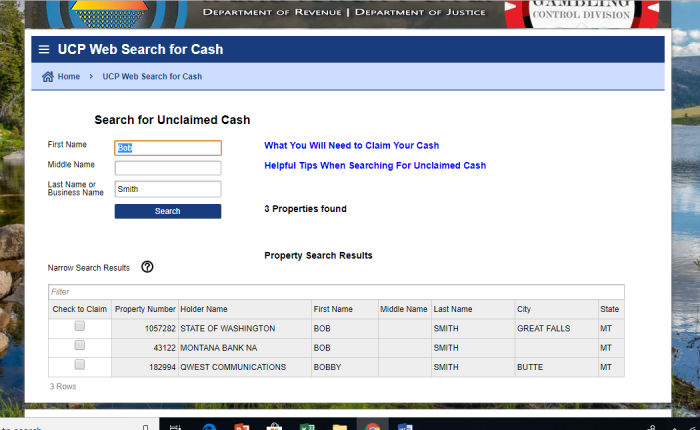The image size is (700, 430).
Task: Sort by City column header
Action: pyautogui.click(x=556, y=309)
